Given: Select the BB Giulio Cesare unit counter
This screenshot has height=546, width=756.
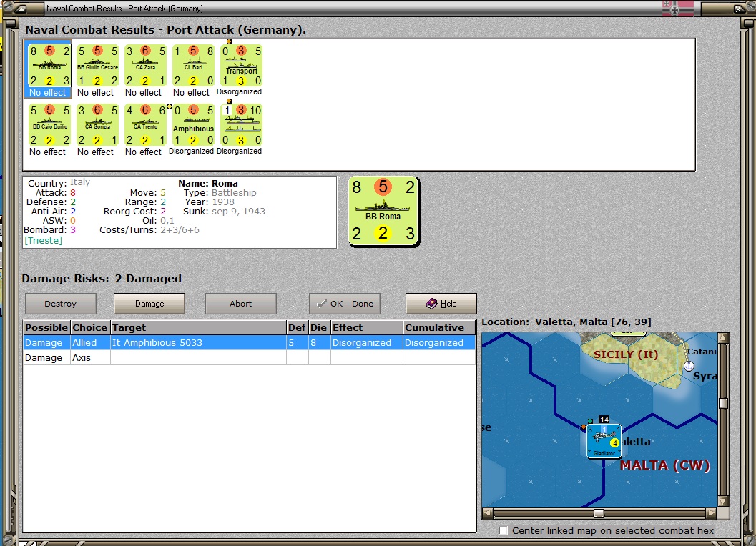Looking at the screenshot, I should 97,65.
